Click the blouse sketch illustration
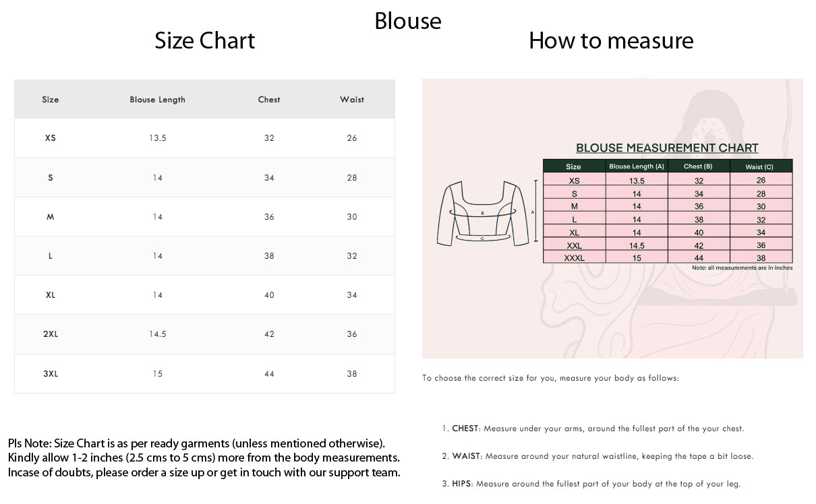This screenshot has width=816, height=504. 483,214
